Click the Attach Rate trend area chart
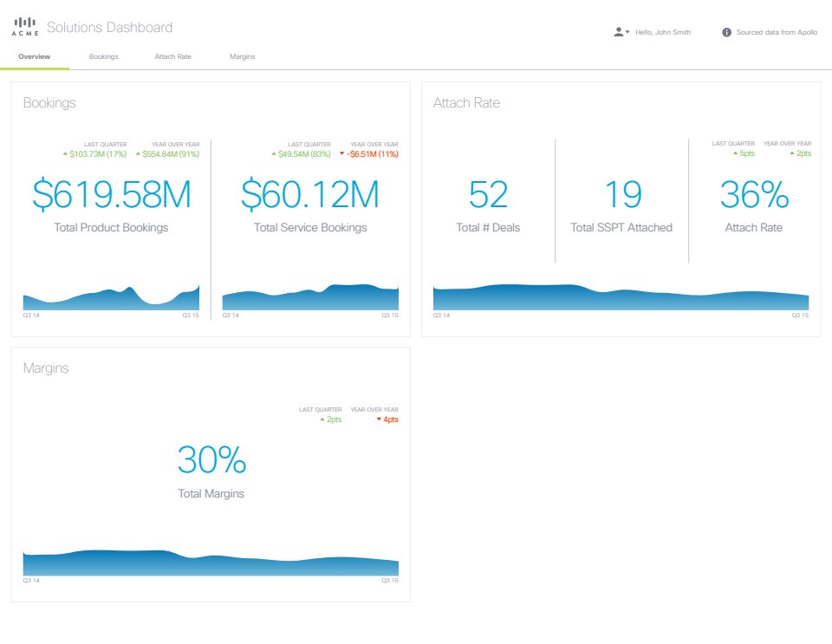The image size is (832, 644). tap(621, 297)
